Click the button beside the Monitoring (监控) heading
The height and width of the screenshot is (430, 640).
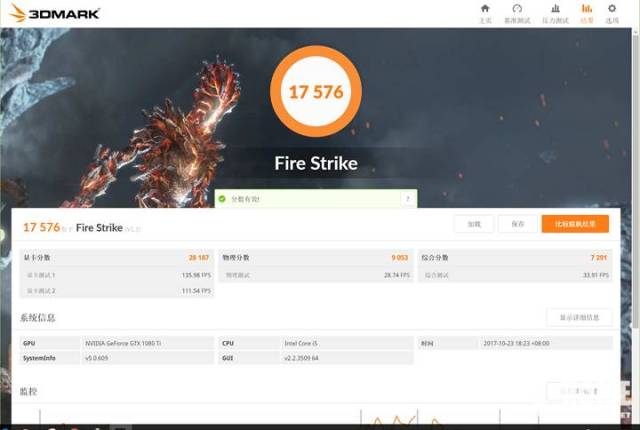579,391
